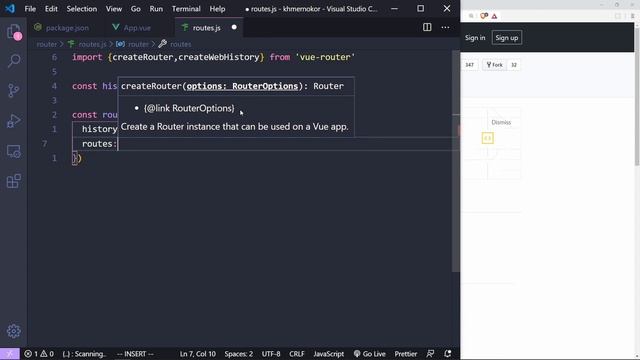Viewport: 640px width, 360px height.
Task: Click the browser shield icon
Action: coord(484,16)
